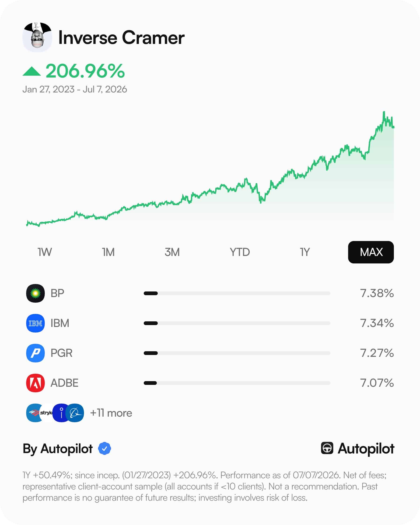Expand the +11 more holdings
Viewport: 420px width, 525px height.
coord(111,413)
